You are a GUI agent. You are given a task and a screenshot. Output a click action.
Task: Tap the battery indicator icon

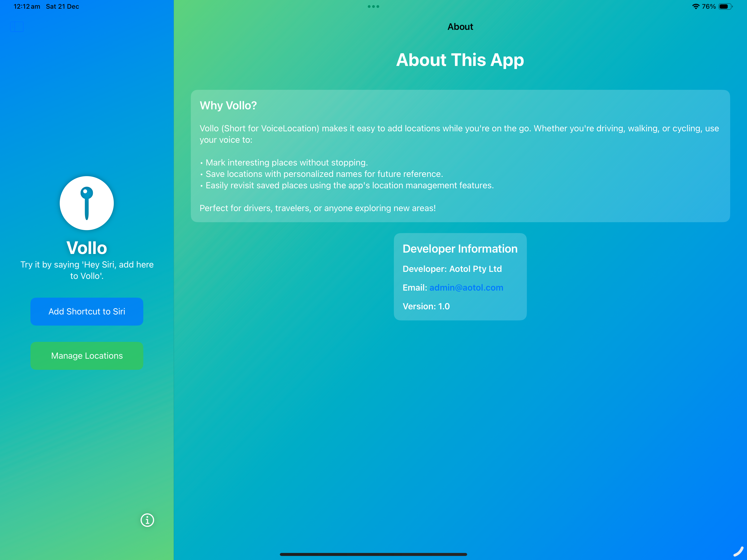tap(725, 7)
